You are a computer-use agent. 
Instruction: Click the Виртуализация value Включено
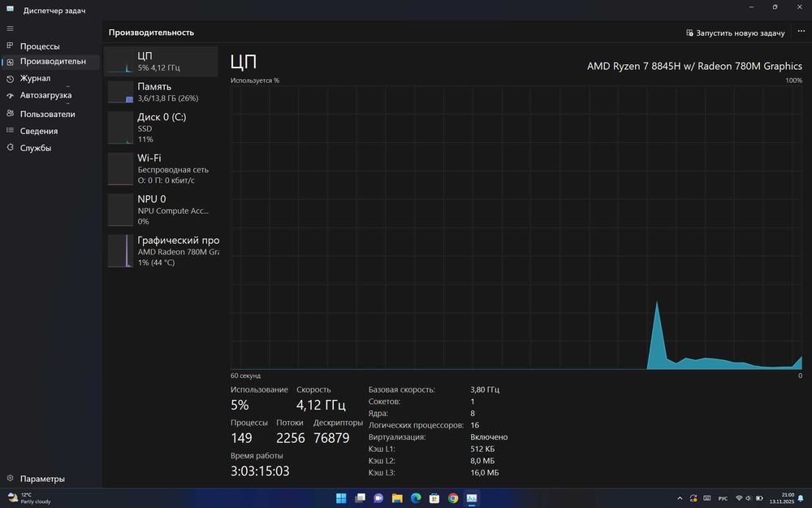click(x=489, y=437)
